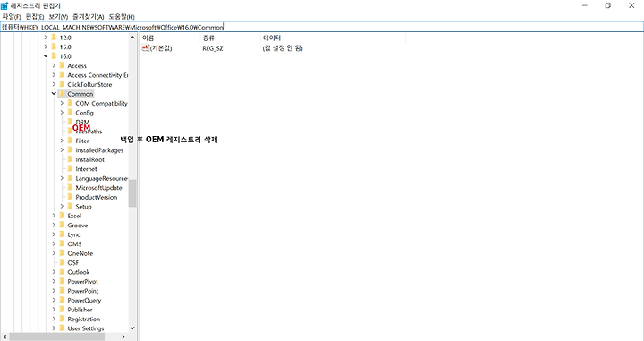This screenshot has width=644, height=341.
Task: Collapse the Common key
Action: pos(54,94)
